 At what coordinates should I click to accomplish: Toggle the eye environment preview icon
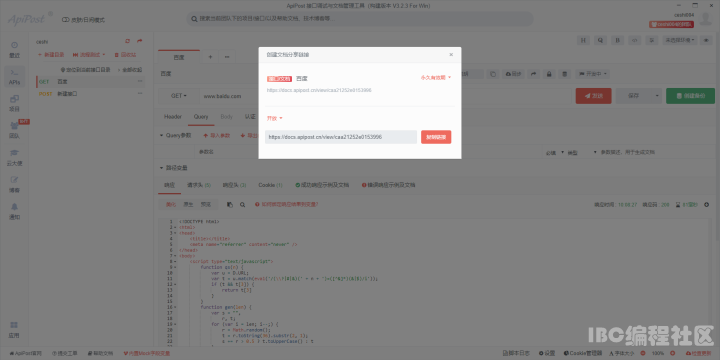[706, 40]
